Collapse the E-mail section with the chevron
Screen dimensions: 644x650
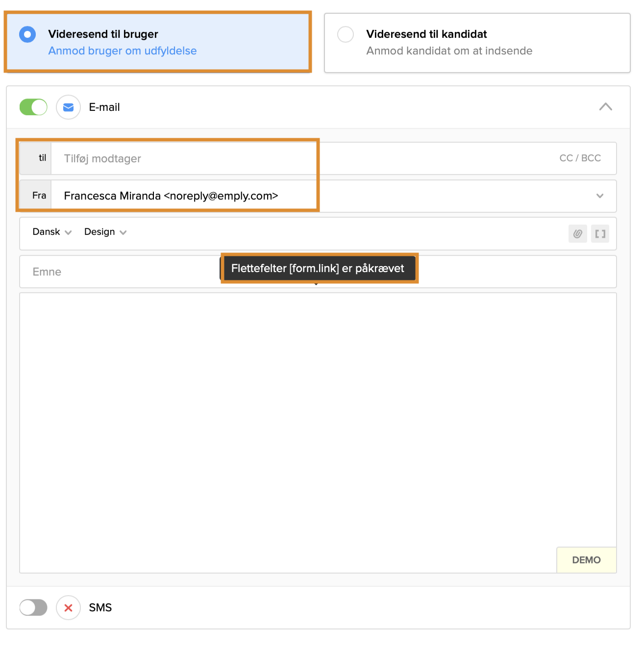coord(605,107)
